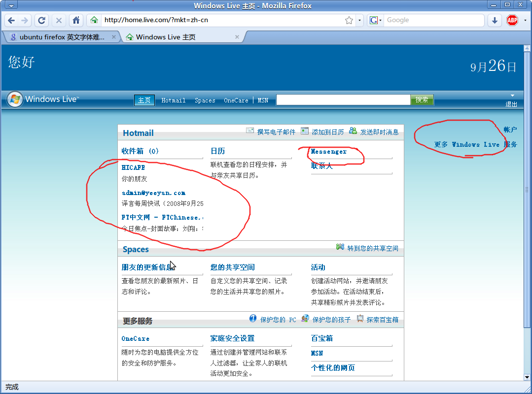Click the site identity icon in address bar
Viewport: 532px width, 394px height.
click(x=94, y=20)
